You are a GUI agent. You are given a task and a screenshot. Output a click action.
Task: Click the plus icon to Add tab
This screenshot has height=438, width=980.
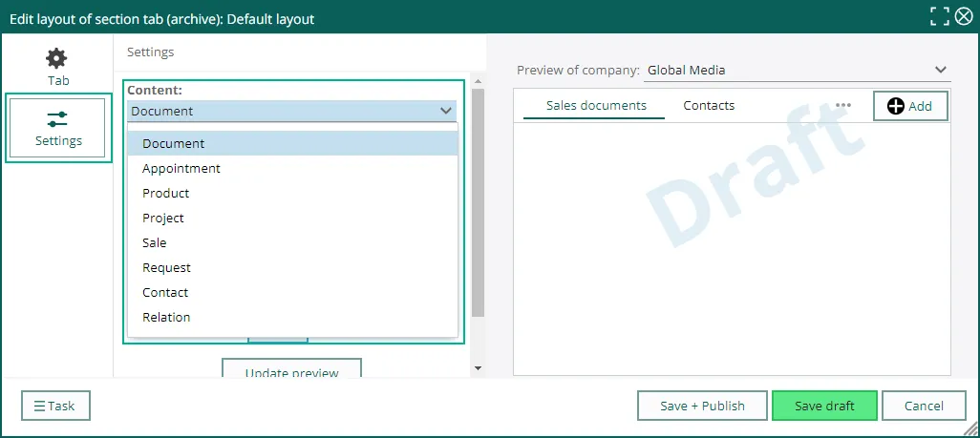pyautogui.click(x=896, y=106)
